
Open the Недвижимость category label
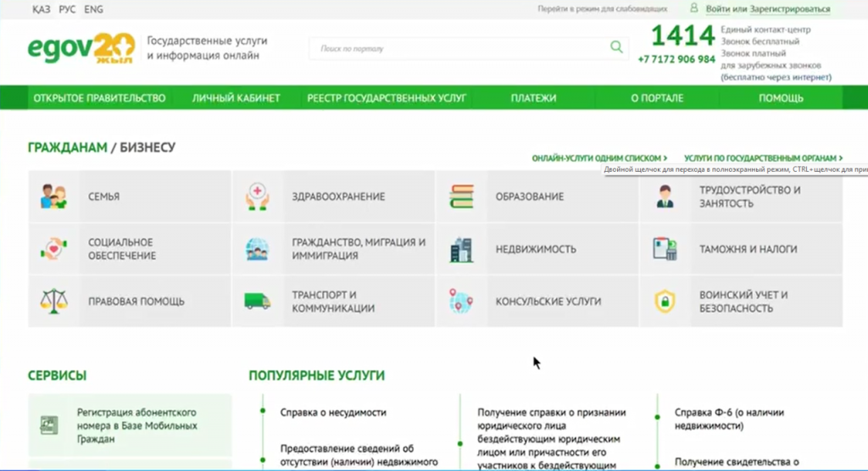536,249
